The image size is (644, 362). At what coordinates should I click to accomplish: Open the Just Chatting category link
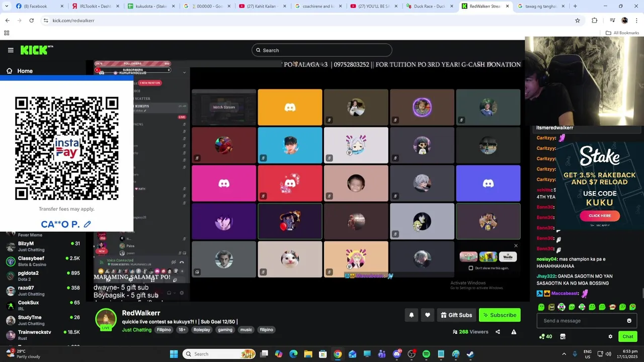point(136,330)
